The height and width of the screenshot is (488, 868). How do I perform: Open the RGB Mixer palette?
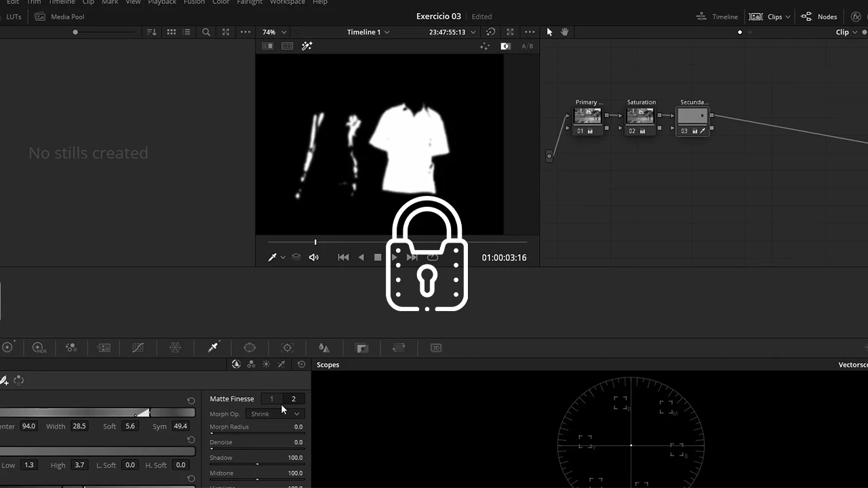pyautogui.click(x=71, y=348)
